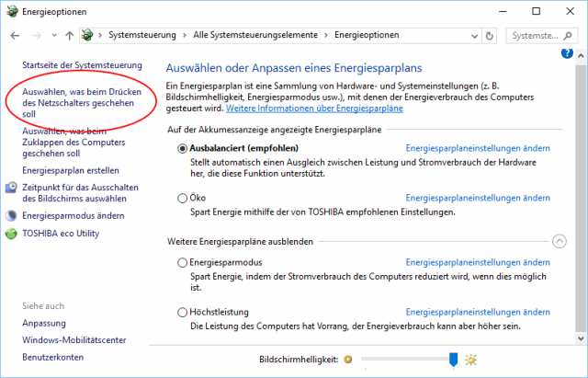Screen dimensions: 588x378
Task: Select the Ausbalanciert (empfohlen) power plan
Action: pos(182,147)
